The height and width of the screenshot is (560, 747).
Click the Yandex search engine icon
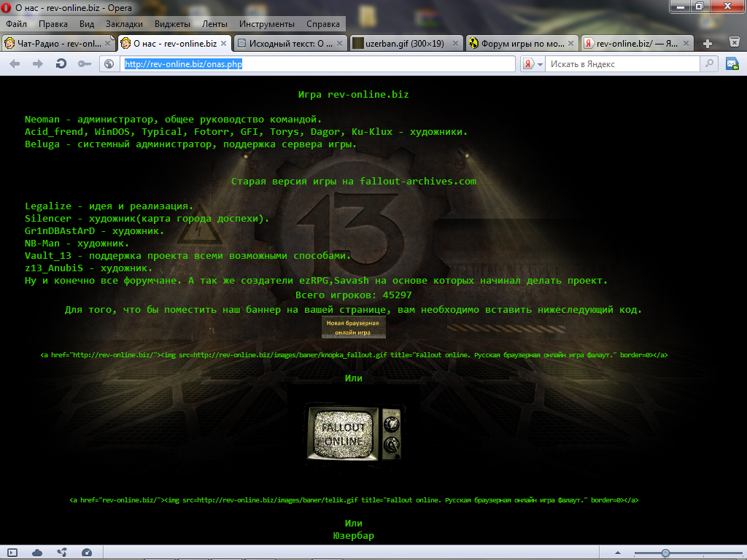click(x=528, y=64)
